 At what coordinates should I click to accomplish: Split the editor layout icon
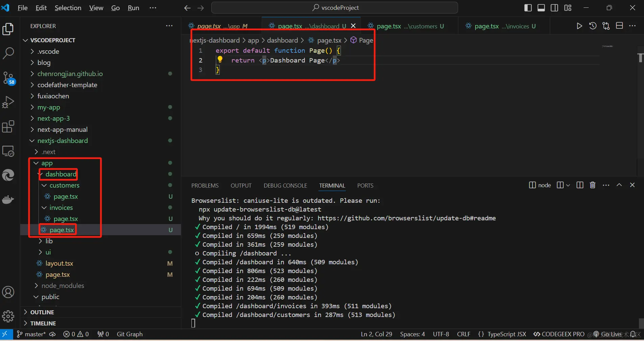tap(619, 26)
